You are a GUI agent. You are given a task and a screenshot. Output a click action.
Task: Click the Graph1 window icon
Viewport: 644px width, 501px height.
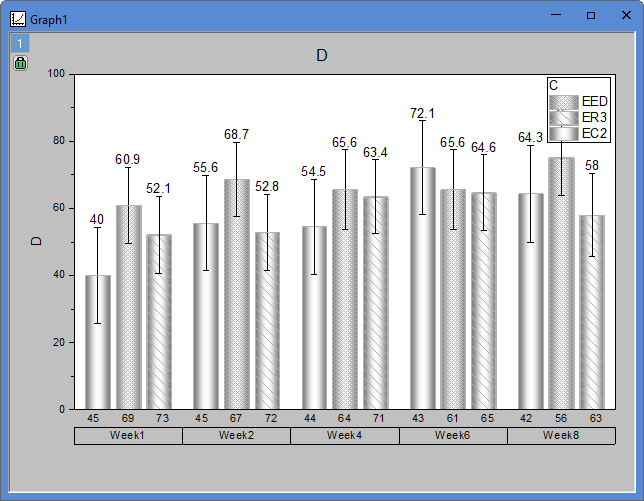pos(18,19)
